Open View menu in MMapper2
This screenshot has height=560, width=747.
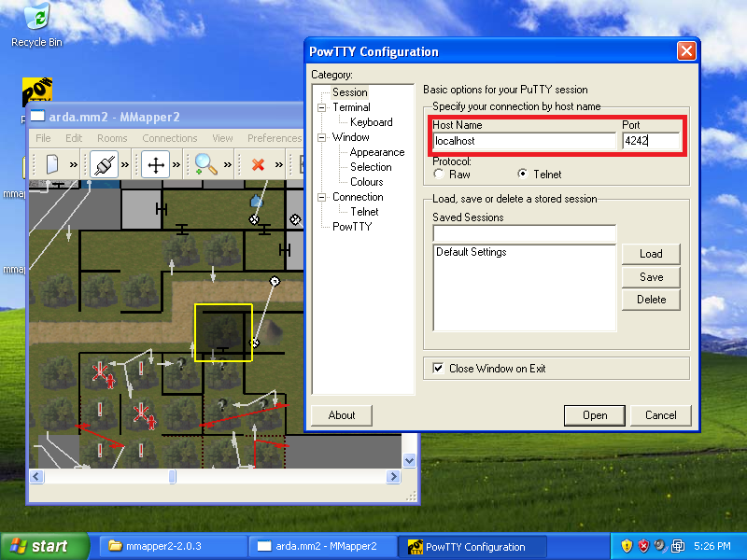pyautogui.click(x=222, y=138)
